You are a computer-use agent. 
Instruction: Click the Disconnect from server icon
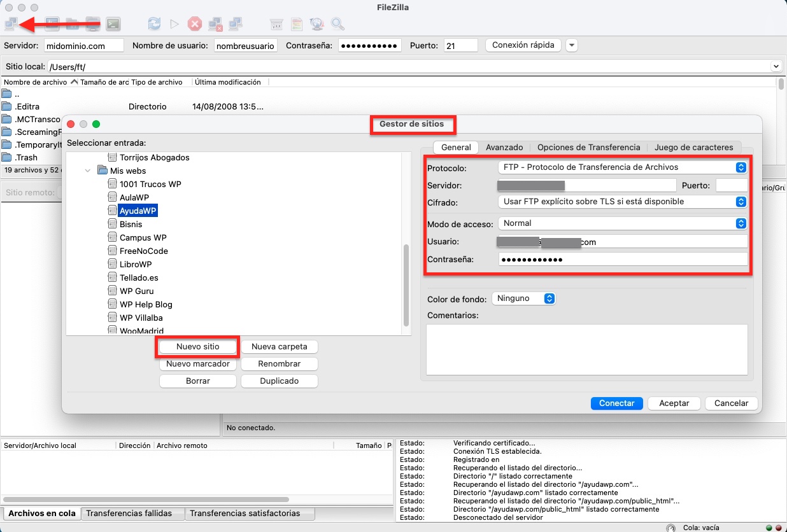[215, 24]
